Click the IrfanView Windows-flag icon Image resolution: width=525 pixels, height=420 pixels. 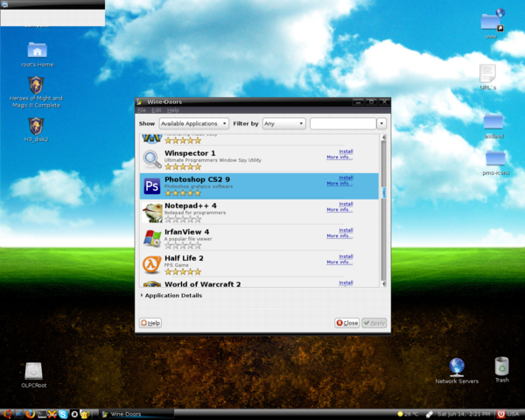coord(152,239)
